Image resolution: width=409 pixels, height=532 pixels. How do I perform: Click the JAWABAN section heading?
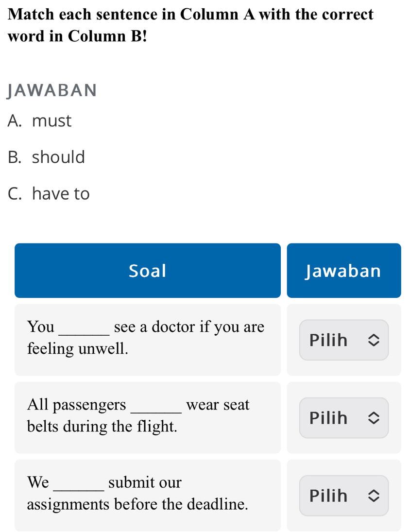(x=52, y=90)
